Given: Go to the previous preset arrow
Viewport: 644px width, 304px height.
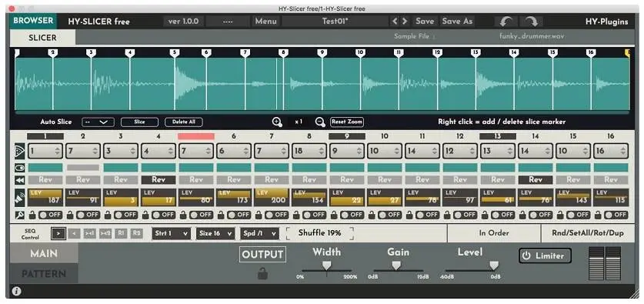Looking at the screenshot, I should point(395,22).
